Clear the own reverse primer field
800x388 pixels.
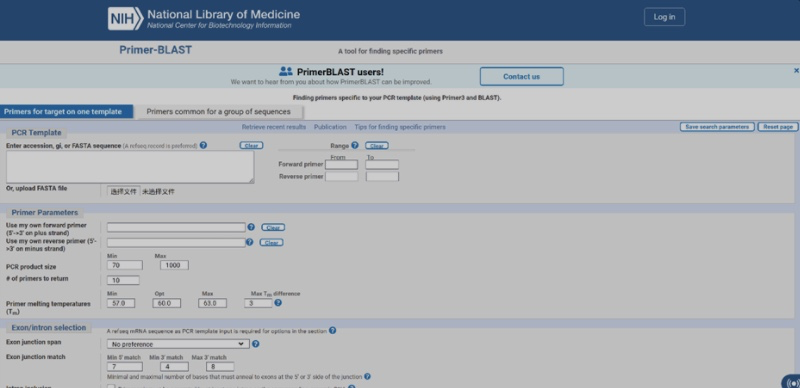271,242
